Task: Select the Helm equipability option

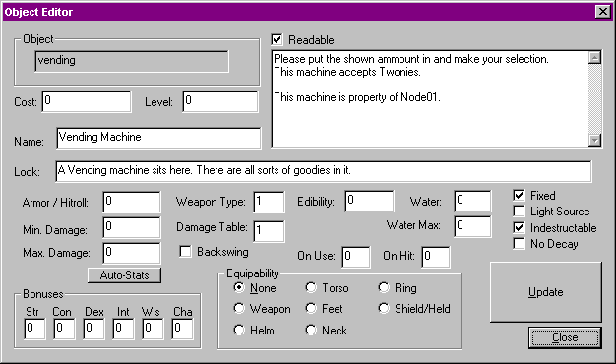Action: [239, 330]
